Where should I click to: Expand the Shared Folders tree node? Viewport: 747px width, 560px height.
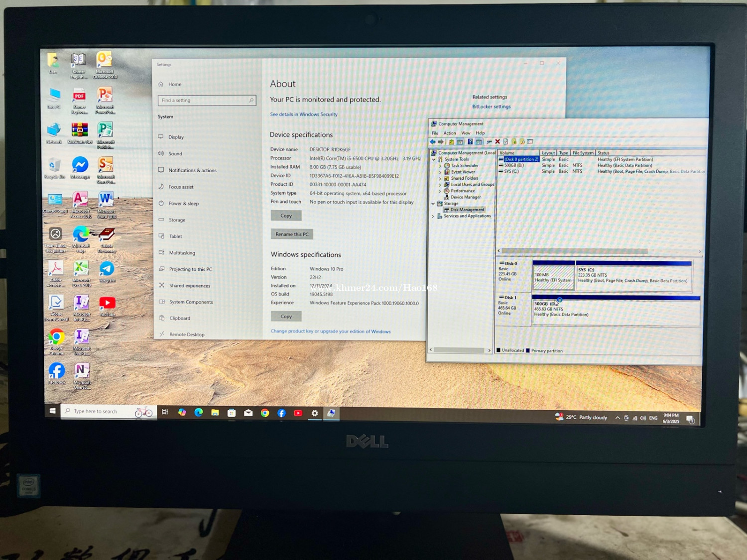440,178
